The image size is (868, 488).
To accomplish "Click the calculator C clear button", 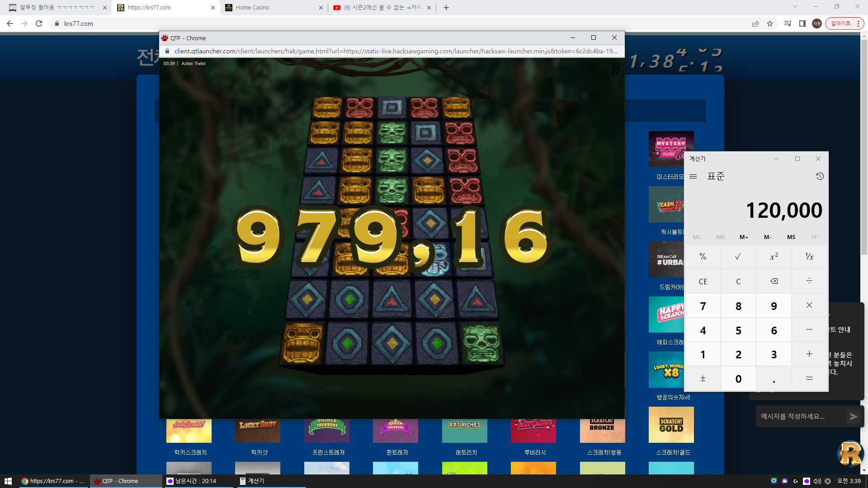I will click(x=738, y=282).
